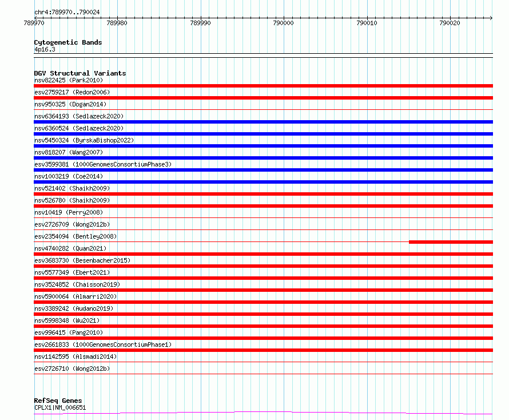Select the nsv818207 (Wang2007) label

coord(69,152)
